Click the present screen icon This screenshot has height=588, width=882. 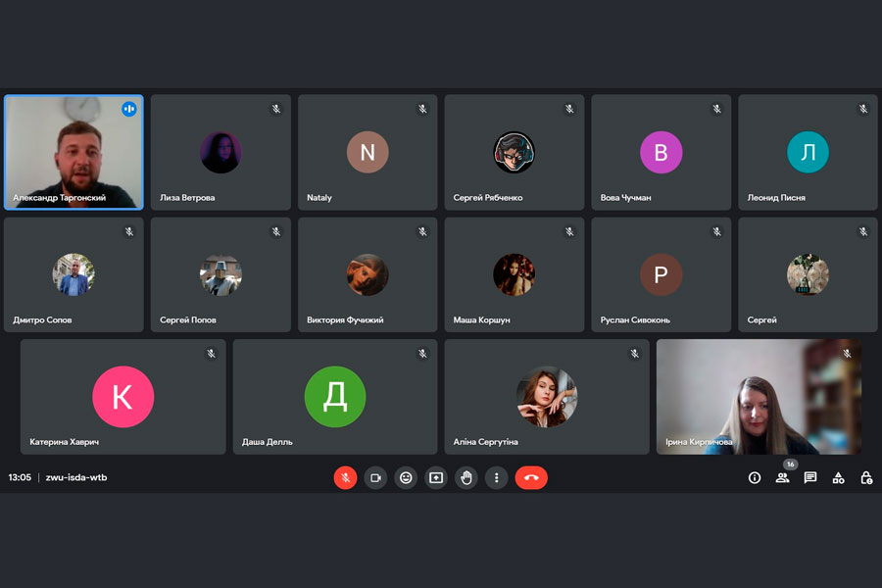coord(436,477)
